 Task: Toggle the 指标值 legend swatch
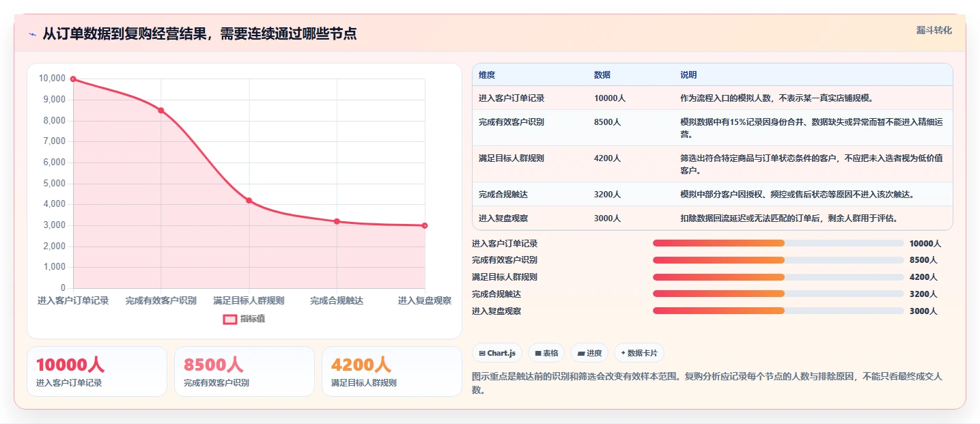(230, 319)
